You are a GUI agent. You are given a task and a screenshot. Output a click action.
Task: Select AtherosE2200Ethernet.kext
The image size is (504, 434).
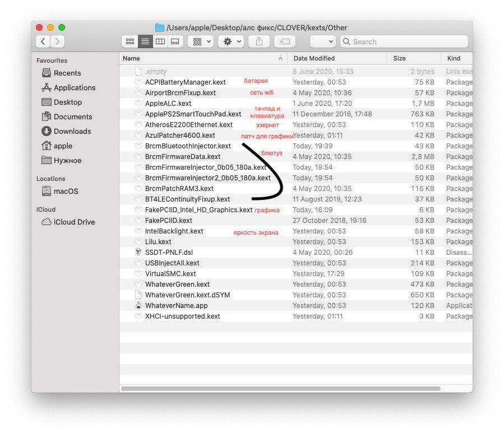(295, 124)
